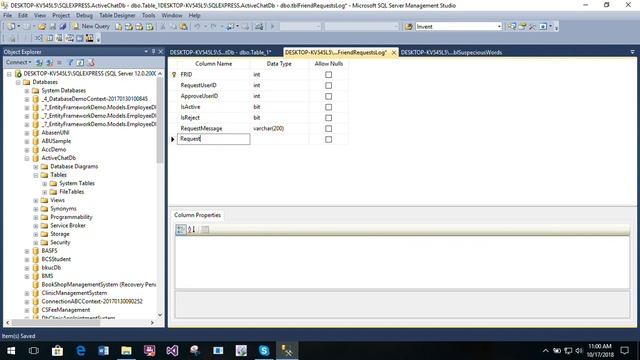Expand the System Tables folder
Screen dimensions: 640x360
(x=45, y=184)
